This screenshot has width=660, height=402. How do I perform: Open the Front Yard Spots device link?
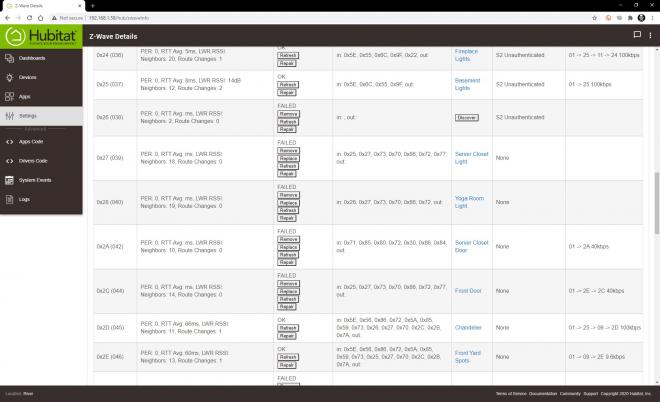pos(468,357)
